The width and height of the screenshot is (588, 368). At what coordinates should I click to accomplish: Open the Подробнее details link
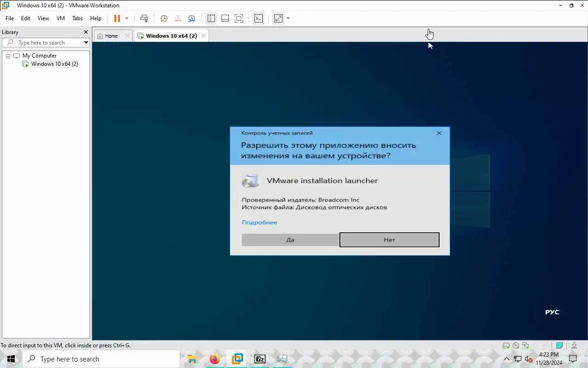(x=260, y=222)
